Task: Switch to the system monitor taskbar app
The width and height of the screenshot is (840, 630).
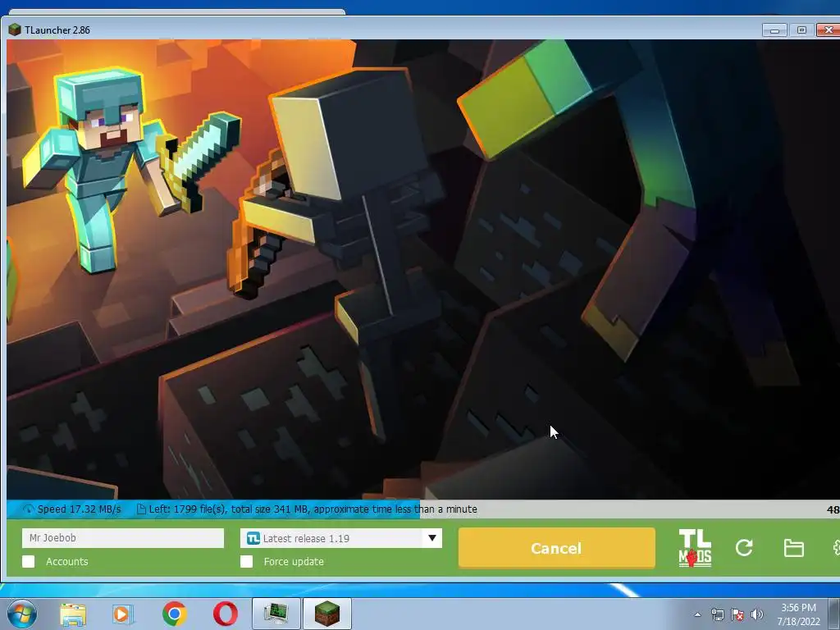Action: point(276,614)
